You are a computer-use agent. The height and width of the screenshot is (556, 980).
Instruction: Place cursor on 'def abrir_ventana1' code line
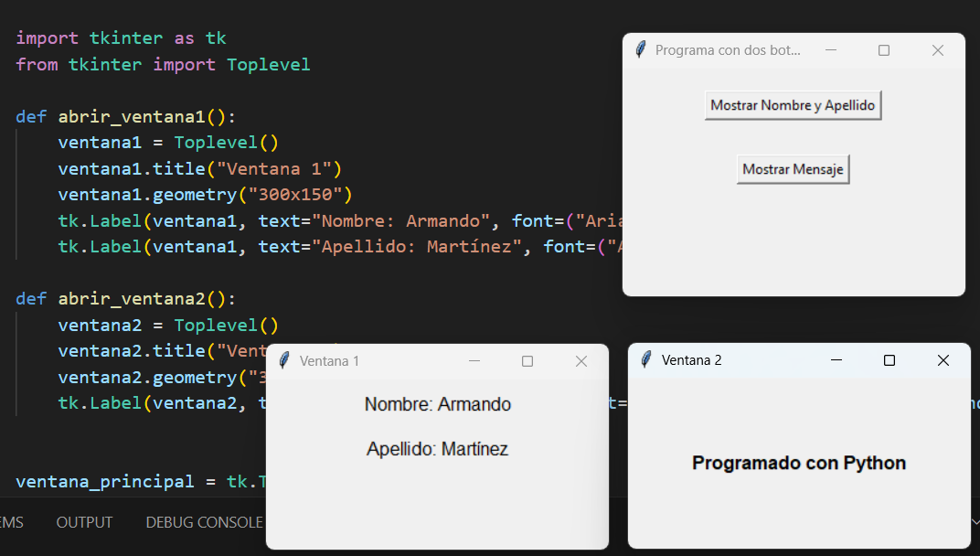point(137,117)
